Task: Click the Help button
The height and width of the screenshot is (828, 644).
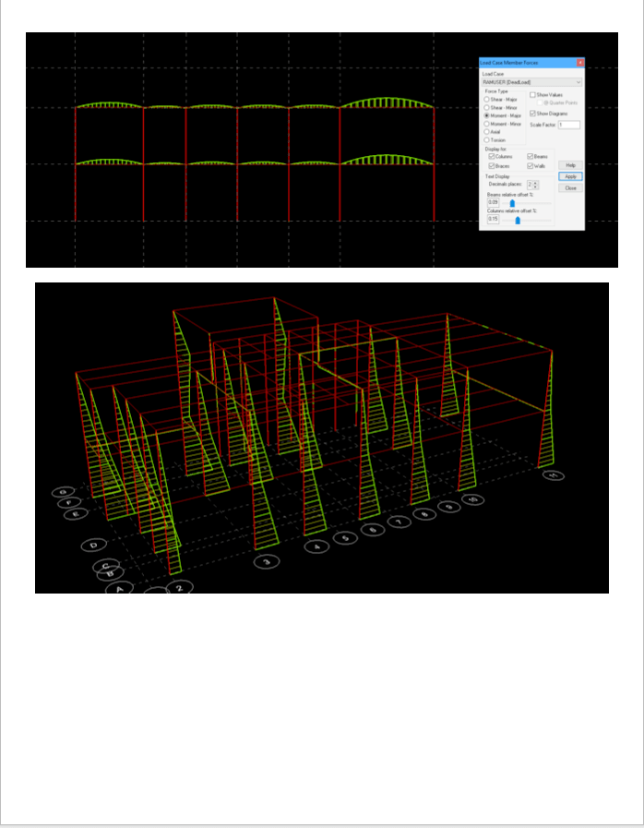Action: (570, 164)
